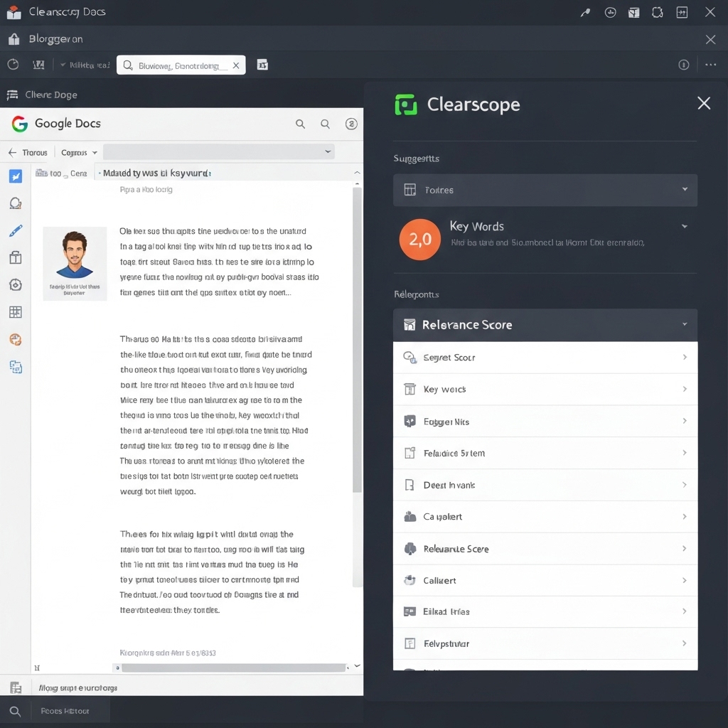
Task: Select the blue checkmark sidebar icon
Action: tap(16, 176)
